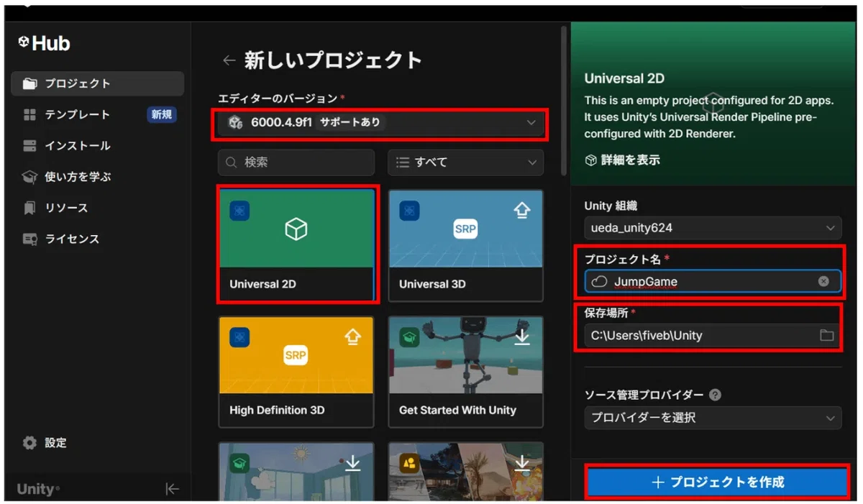Click the 新しいプロジェクト heading
Screen dimensions: 863x504
333,60
